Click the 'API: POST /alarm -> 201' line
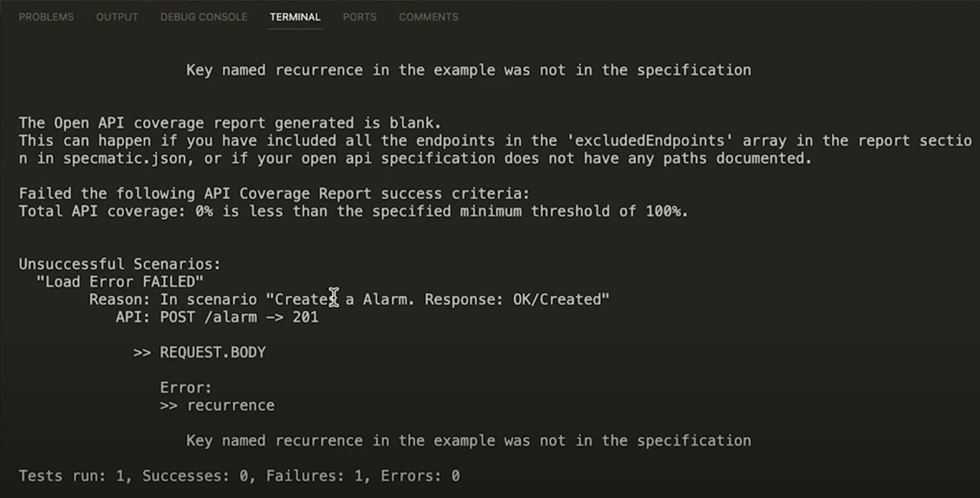980x498 pixels. pyautogui.click(x=217, y=317)
